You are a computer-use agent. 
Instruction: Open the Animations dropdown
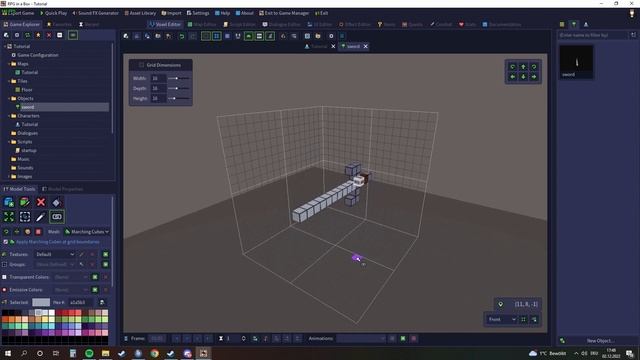coord(361,339)
